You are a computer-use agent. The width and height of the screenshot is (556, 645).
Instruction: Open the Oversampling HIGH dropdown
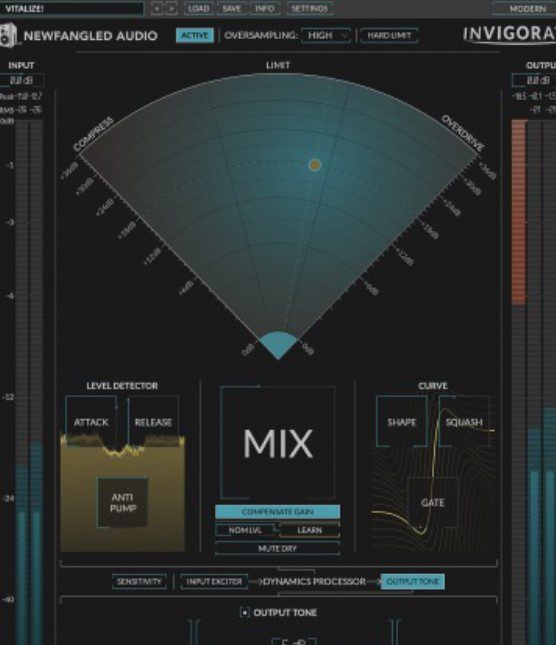coord(326,35)
